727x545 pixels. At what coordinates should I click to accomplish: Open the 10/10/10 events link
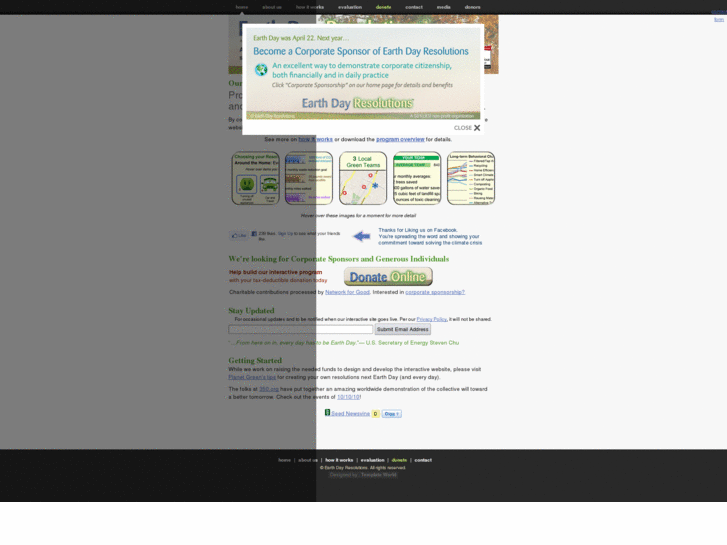[x=348, y=397]
